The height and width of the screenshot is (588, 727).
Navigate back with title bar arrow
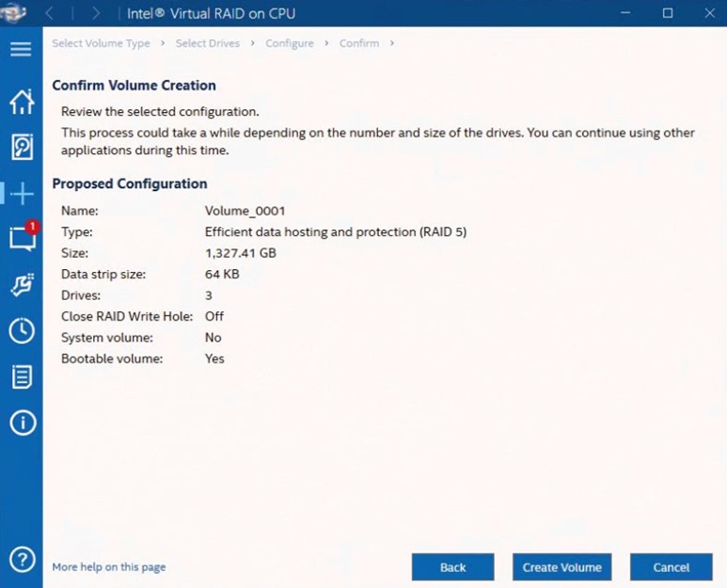50,13
